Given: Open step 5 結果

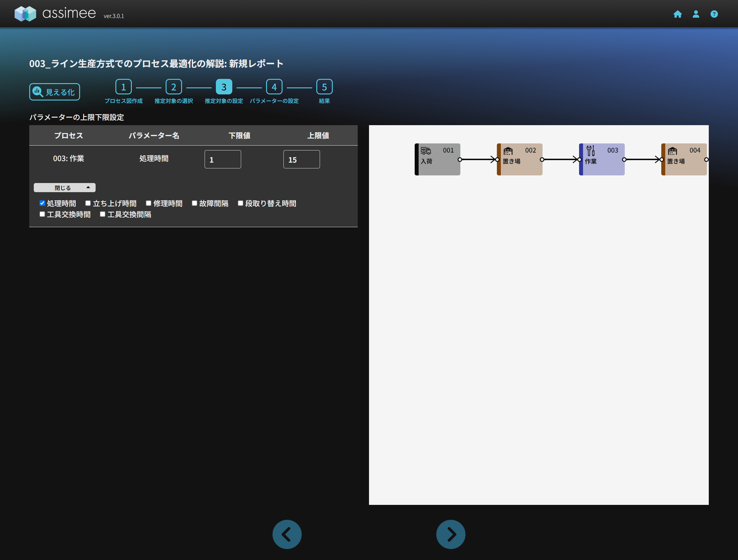Looking at the screenshot, I should coord(324,87).
